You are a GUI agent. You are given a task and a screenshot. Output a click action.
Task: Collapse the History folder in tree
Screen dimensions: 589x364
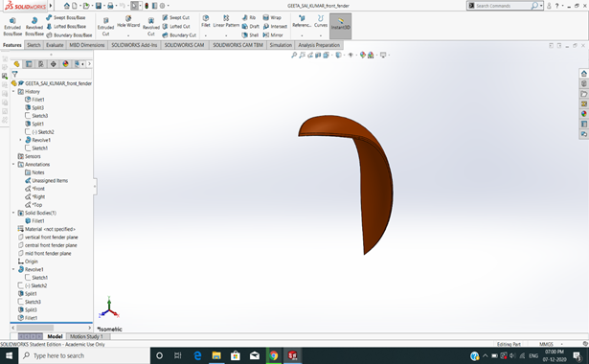pos(13,91)
